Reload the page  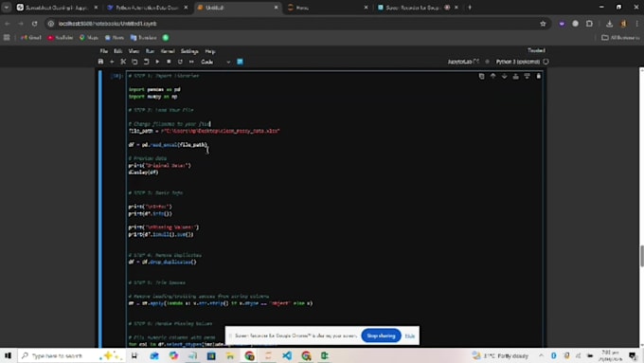pos(34,24)
